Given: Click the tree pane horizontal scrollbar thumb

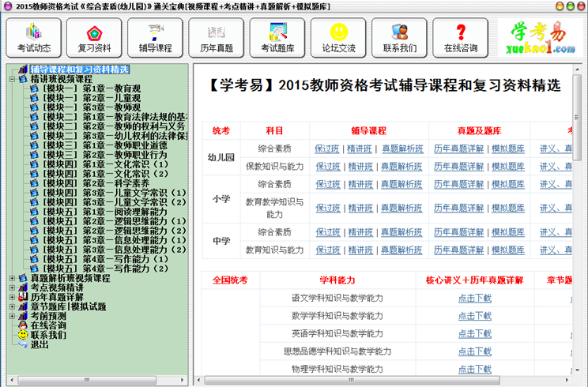Looking at the screenshot, I should click(87, 380).
